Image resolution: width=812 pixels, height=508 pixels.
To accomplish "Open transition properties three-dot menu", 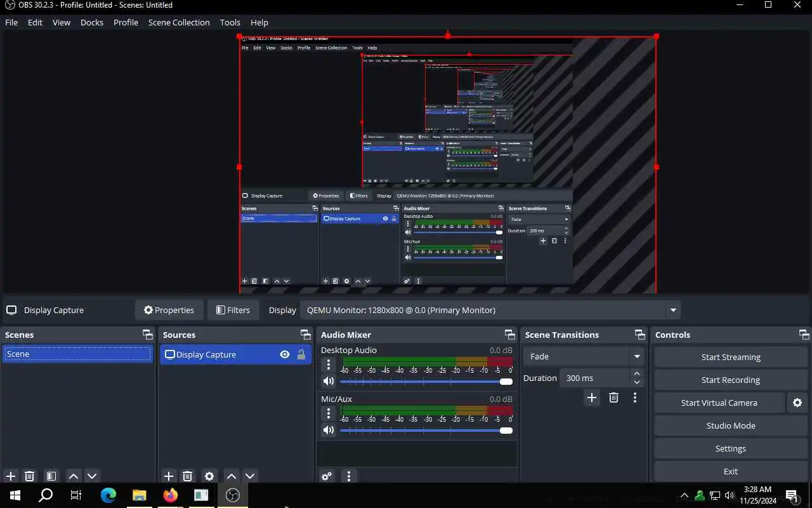I will click(635, 398).
